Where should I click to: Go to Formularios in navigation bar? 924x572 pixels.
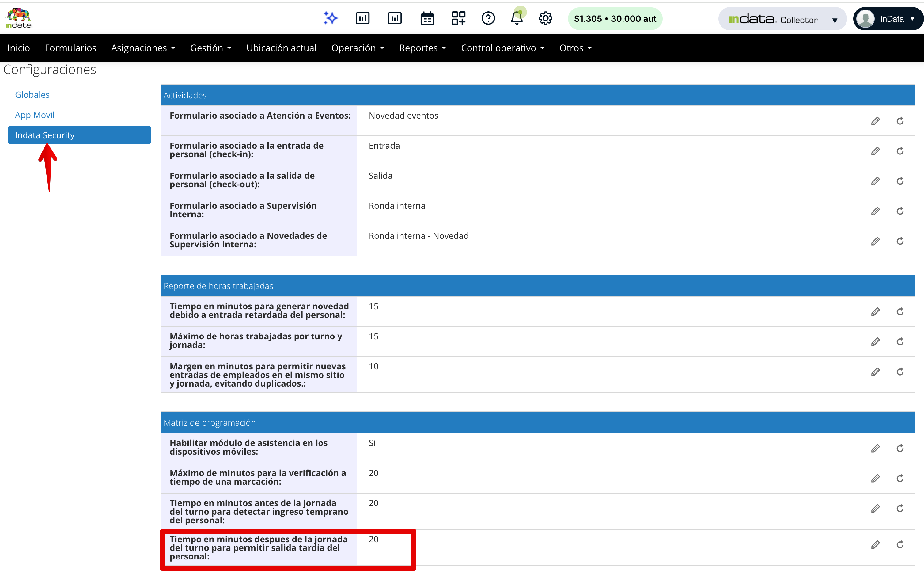pos(70,48)
